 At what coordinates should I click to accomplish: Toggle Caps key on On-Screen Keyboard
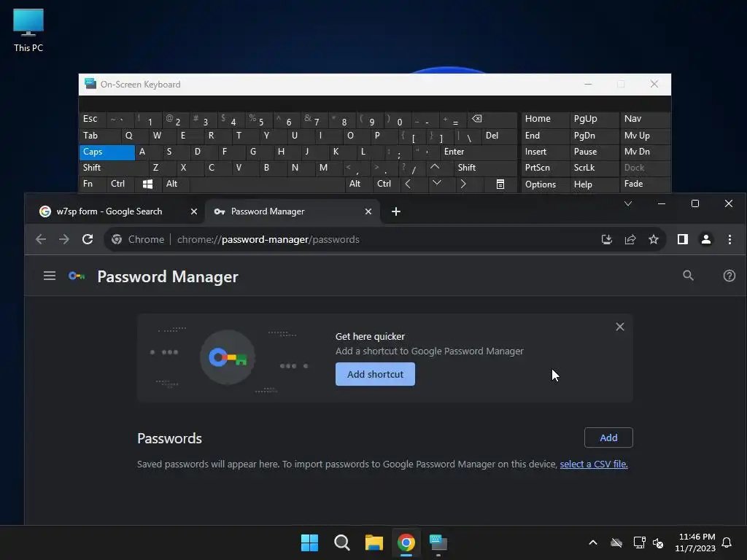click(x=107, y=152)
